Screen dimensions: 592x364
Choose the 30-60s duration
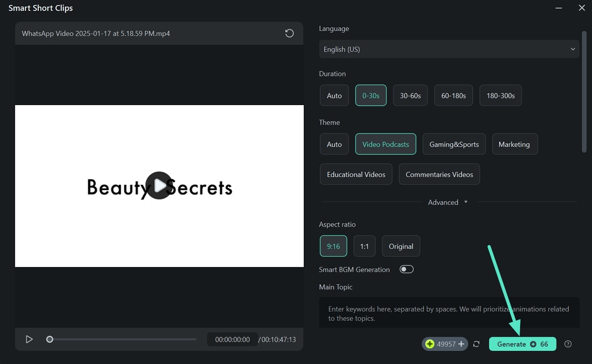pyautogui.click(x=410, y=96)
